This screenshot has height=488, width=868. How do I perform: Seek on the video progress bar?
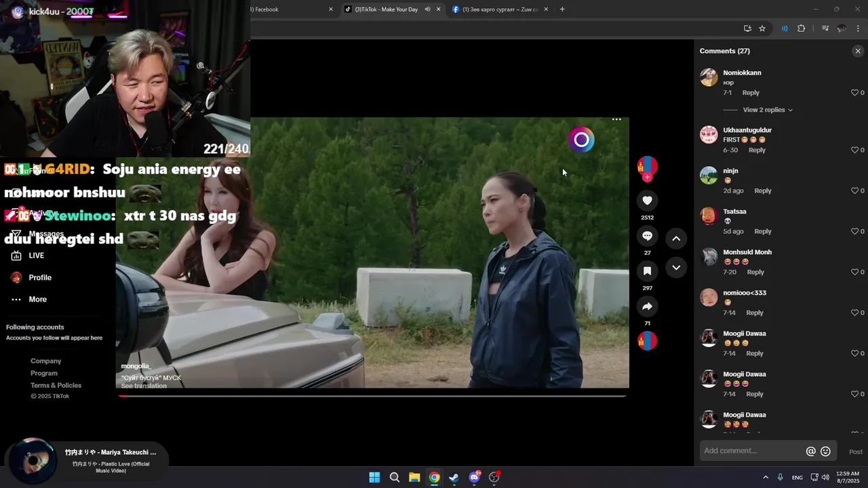point(372,396)
